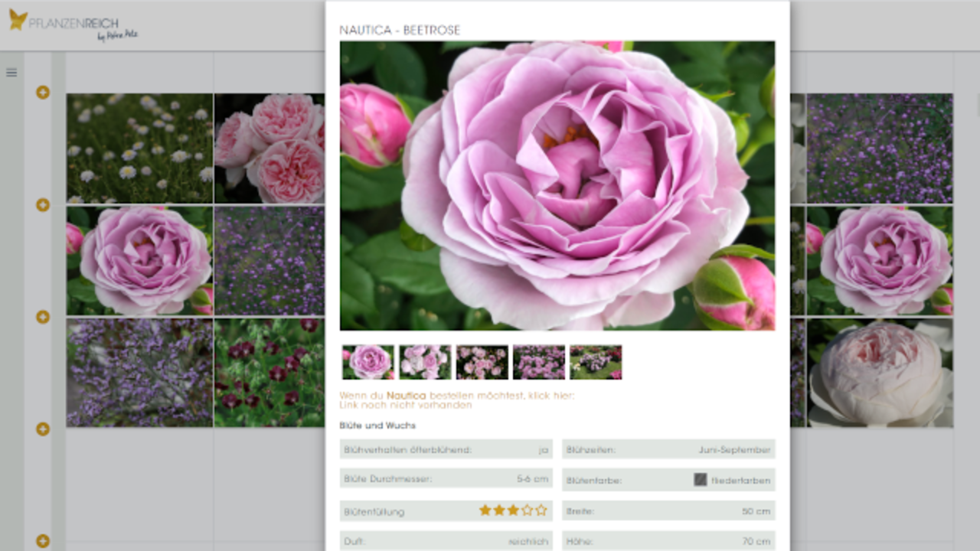Select the fifth Nautica gallery thumbnail
Image resolution: width=980 pixels, height=551 pixels.
(x=596, y=362)
